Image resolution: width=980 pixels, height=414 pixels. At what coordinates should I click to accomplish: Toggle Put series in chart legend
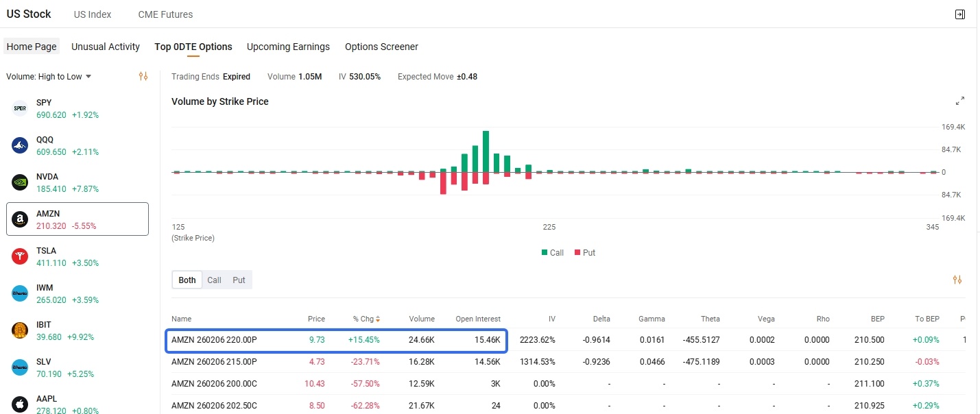[x=584, y=252]
